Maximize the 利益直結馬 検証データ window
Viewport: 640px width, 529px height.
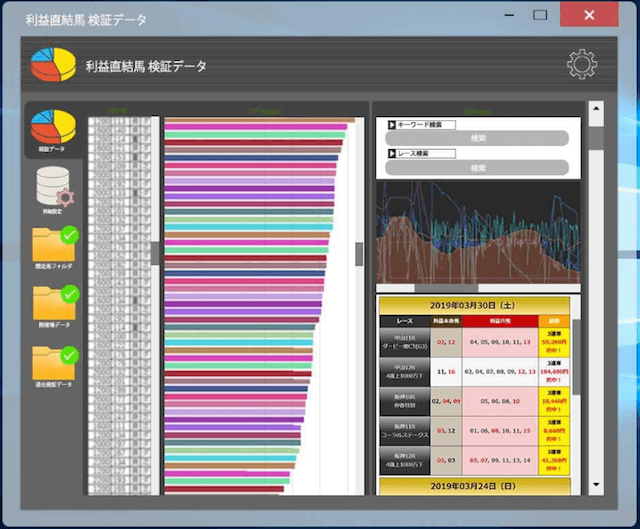(x=540, y=15)
